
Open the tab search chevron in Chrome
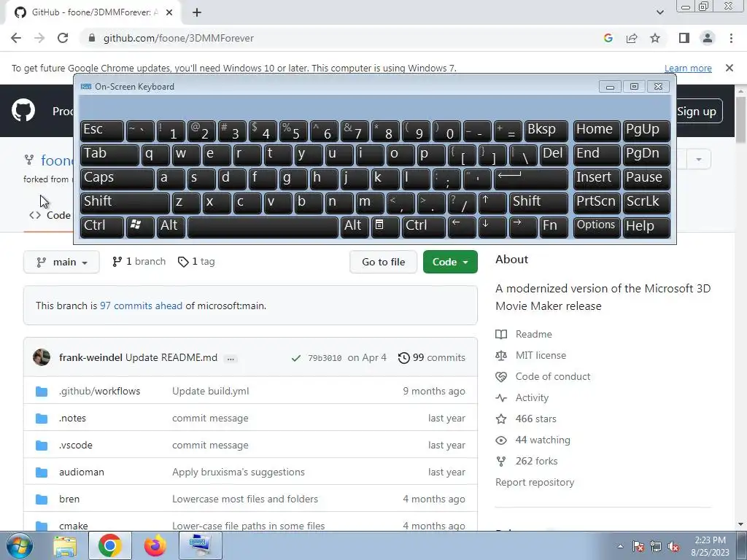pos(659,12)
